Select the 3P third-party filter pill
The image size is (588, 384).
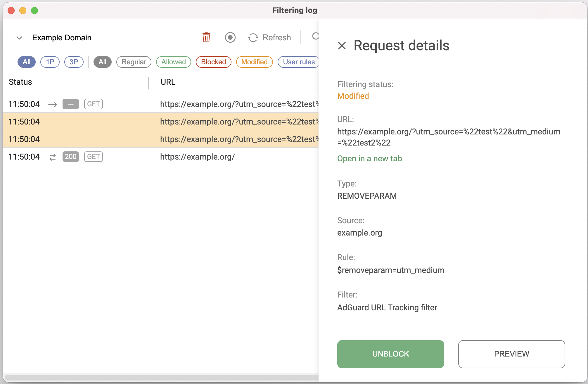74,62
